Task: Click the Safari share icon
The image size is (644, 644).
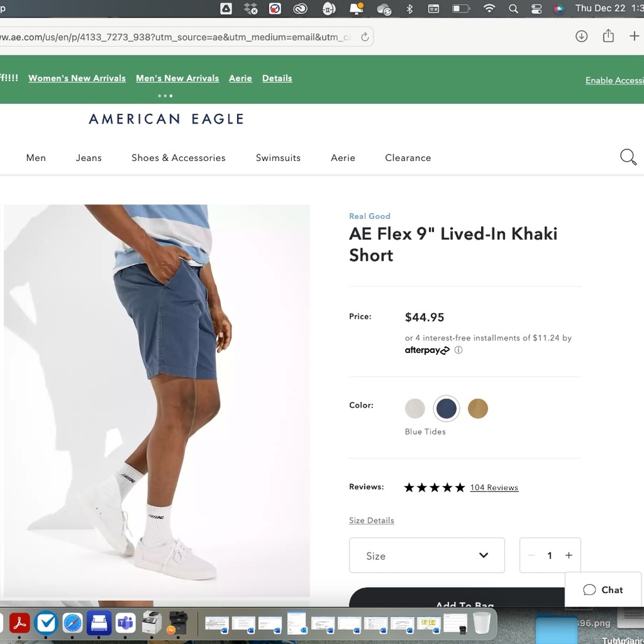Action: (609, 35)
